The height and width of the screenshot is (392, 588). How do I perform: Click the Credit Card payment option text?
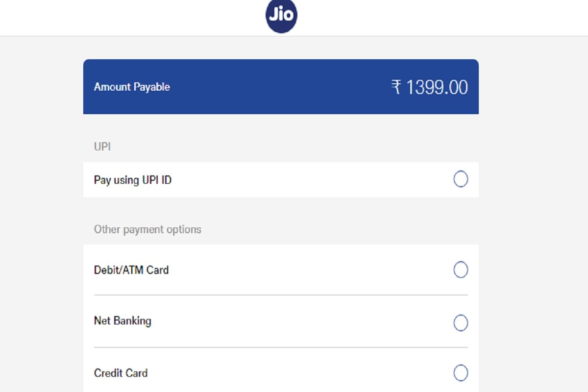(x=121, y=373)
